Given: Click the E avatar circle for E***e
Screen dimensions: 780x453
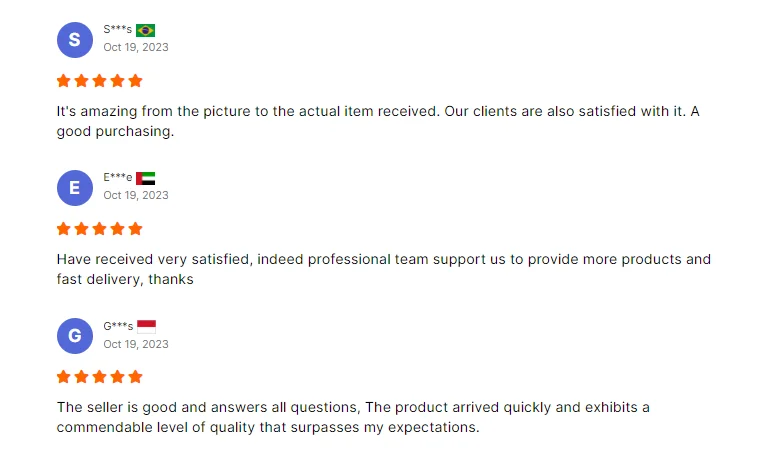Looking at the screenshot, I should [74, 187].
